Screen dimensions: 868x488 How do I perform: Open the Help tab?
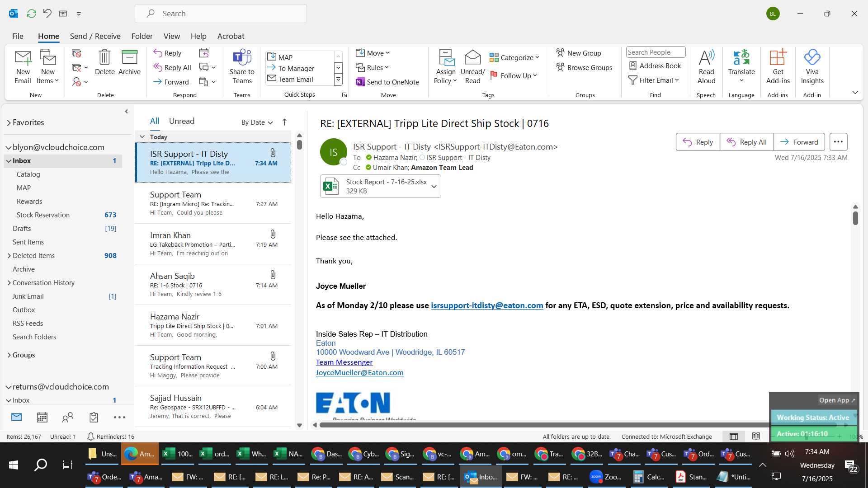[198, 36]
